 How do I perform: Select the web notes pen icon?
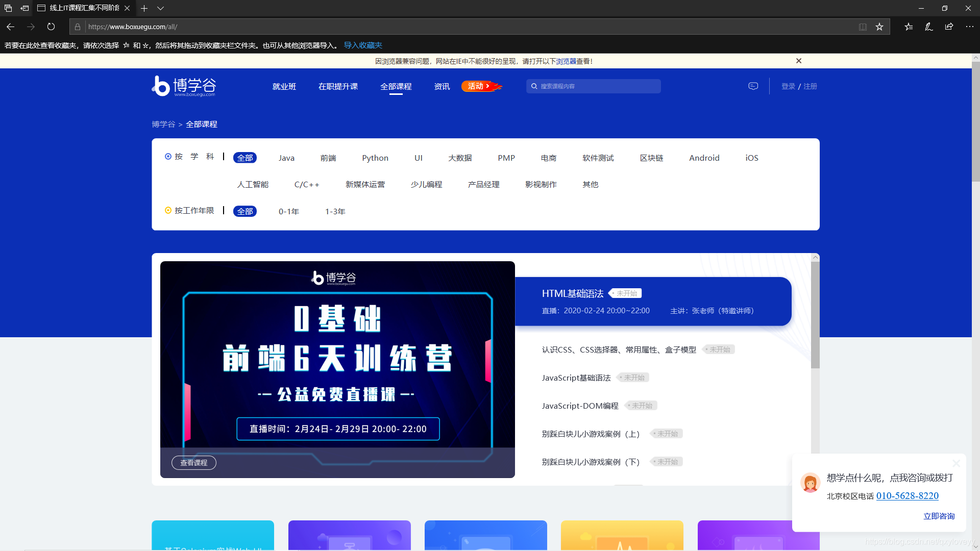click(929, 27)
